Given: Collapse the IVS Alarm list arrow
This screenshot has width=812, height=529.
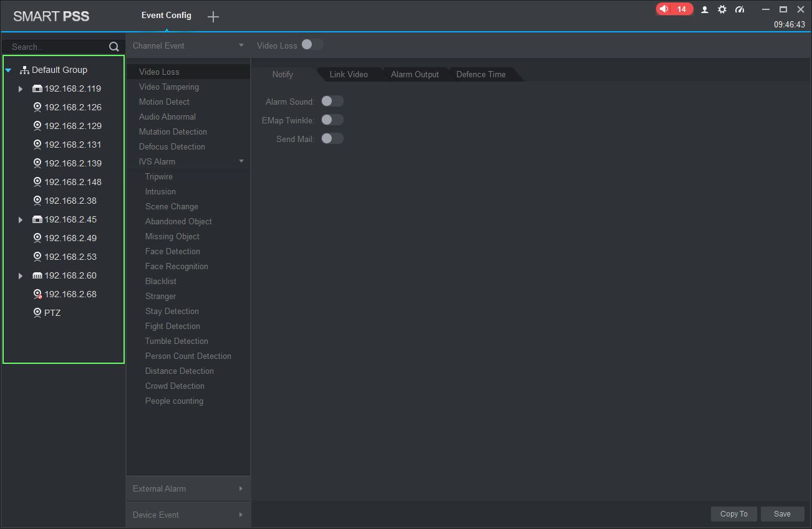Looking at the screenshot, I should tap(241, 161).
